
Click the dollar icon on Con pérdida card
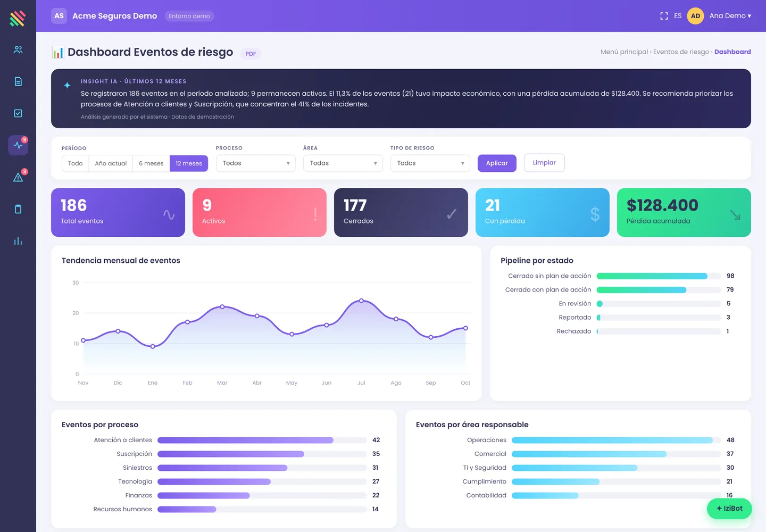click(595, 214)
